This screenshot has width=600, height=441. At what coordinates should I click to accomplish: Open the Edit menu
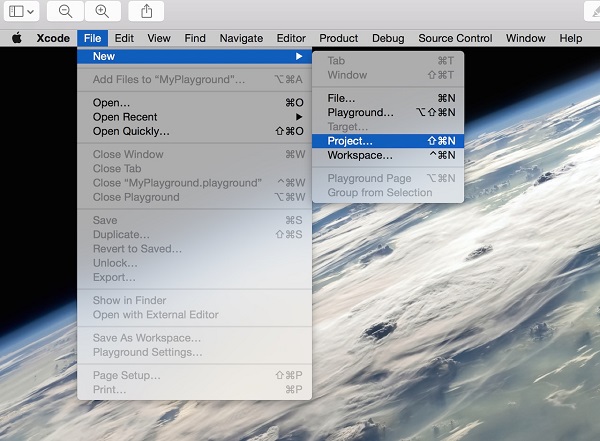click(124, 38)
